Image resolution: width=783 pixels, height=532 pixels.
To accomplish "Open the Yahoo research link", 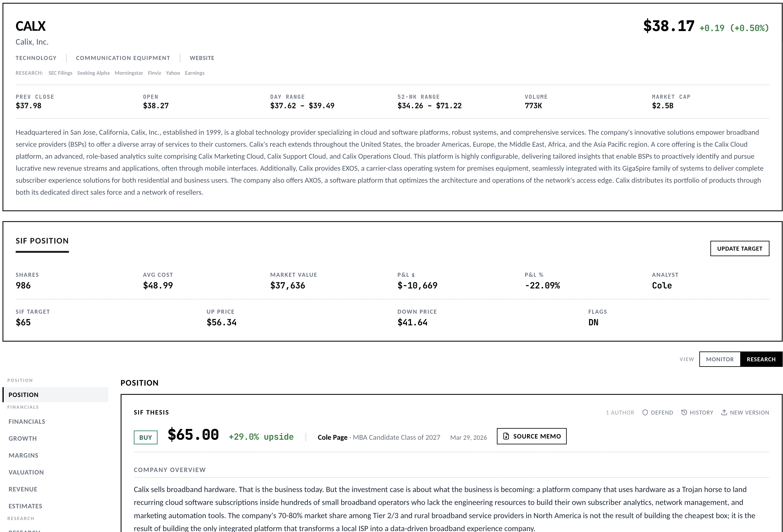I will 173,73.
